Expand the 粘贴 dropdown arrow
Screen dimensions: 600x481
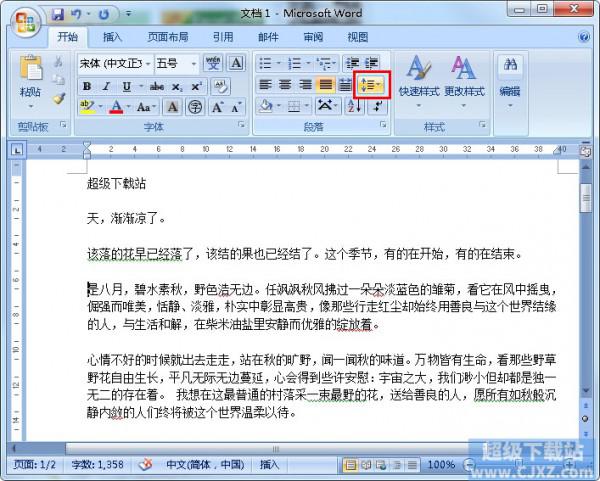click(x=31, y=106)
